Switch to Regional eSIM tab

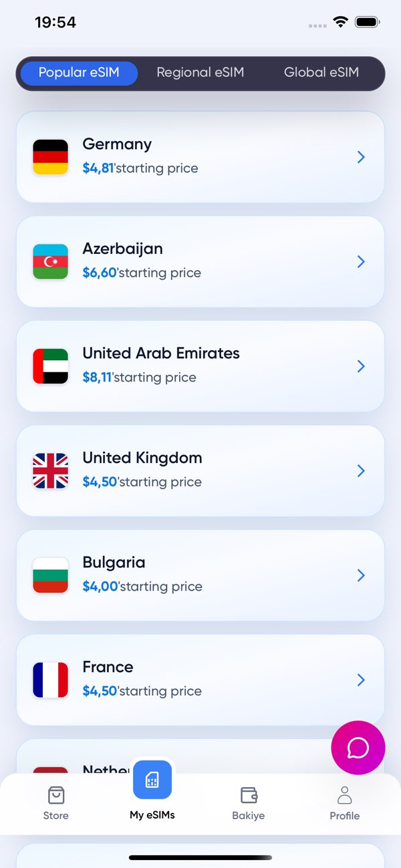tap(200, 73)
